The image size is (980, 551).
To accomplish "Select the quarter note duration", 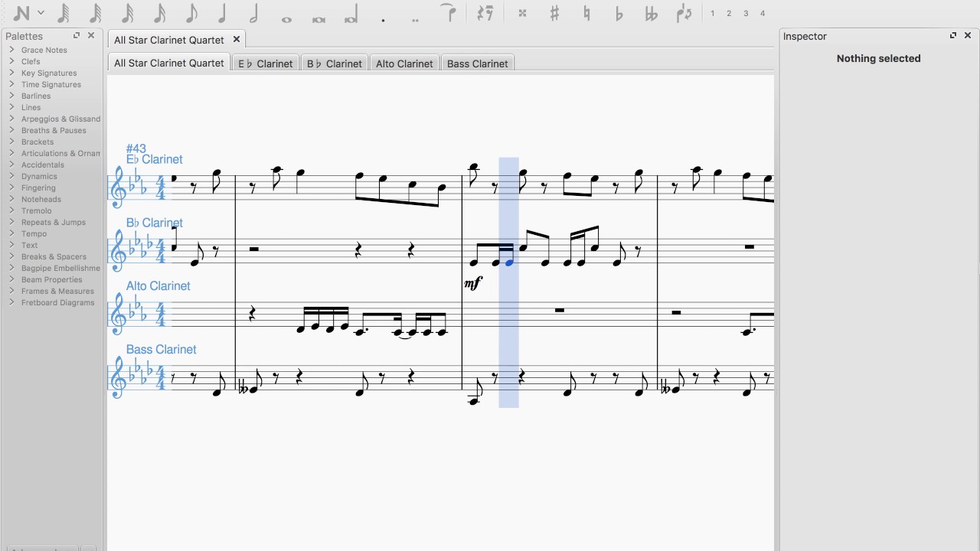I will tap(222, 13).
